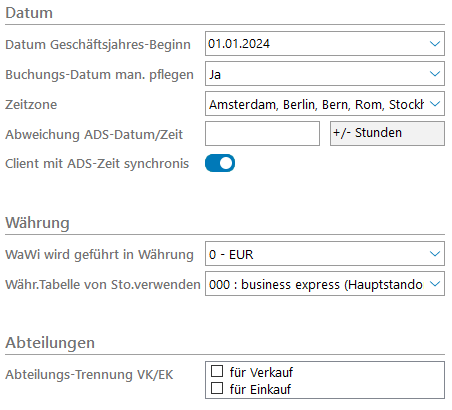Screen dimensions: 452x410
Task: Click the Ja value in Buchungs-Datum field
Action: click(x=215, y=74)
